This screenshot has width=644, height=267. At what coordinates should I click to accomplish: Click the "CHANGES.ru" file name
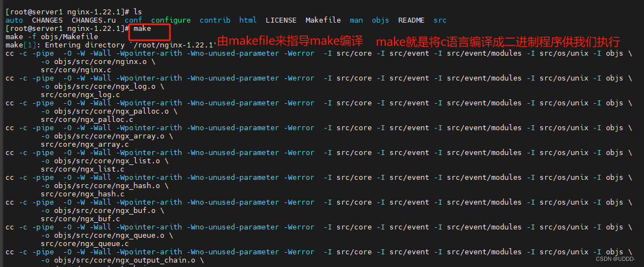[x=94, y=20]
